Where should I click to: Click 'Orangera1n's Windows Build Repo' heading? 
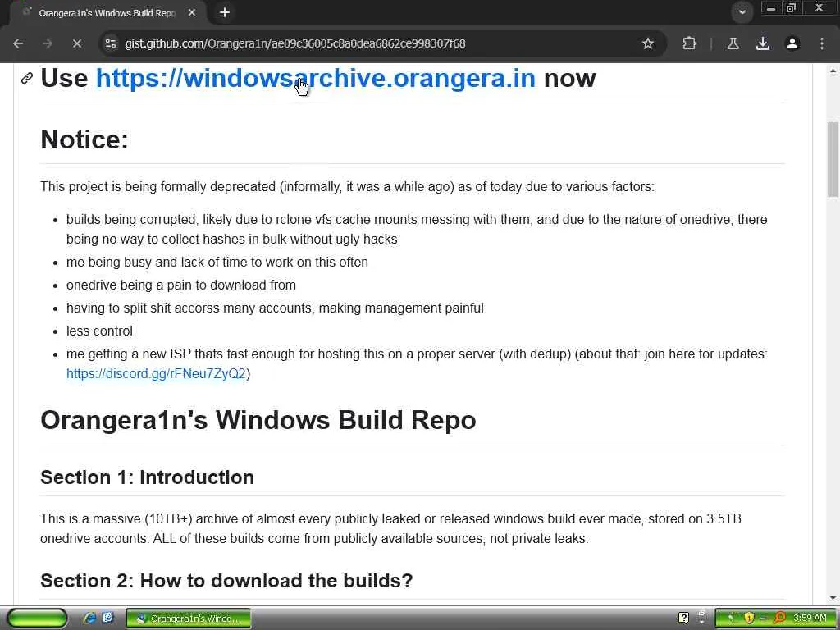click(258, 420)
